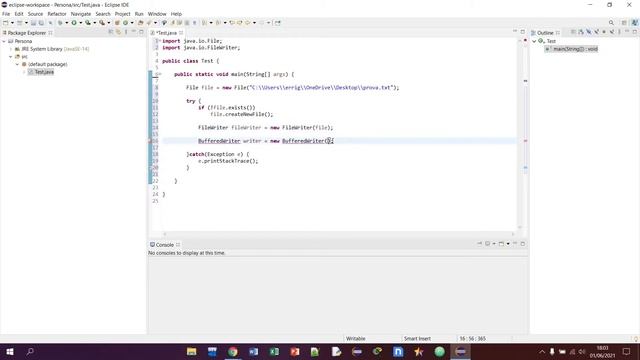Collapse the Persona project node
Screen dimensions: 640x360
pyautogui.click(x=4, y=41)
